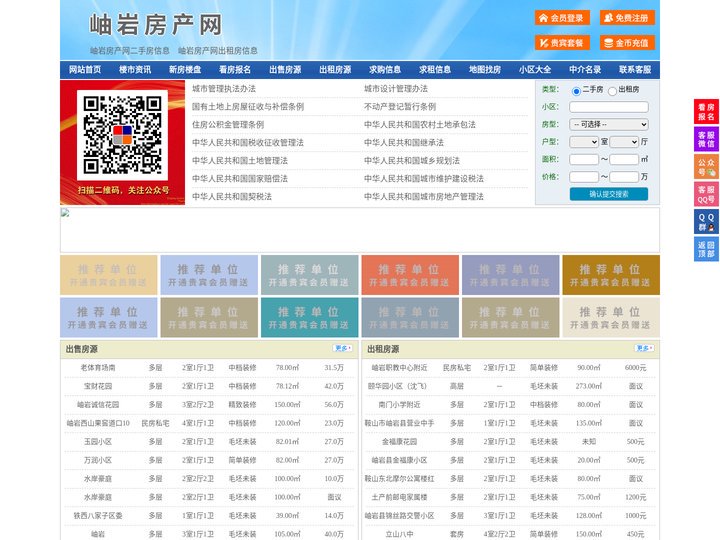Open 小区大全 navigation item

click(535, 70)
